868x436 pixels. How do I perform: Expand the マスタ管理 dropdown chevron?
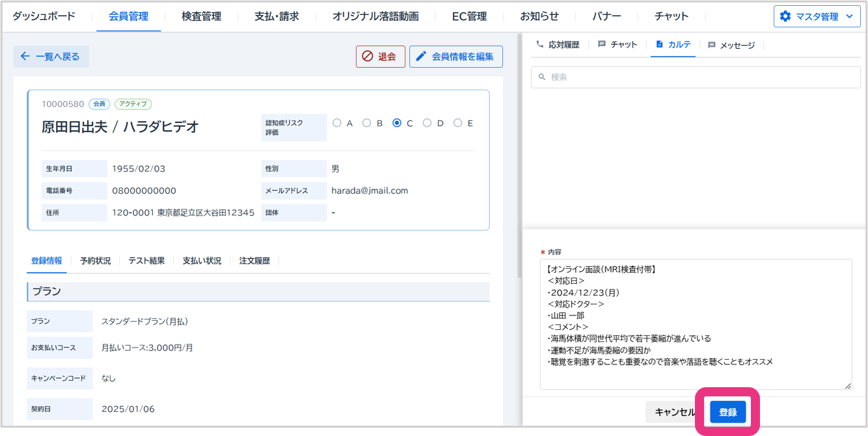[x=848, y=16]
